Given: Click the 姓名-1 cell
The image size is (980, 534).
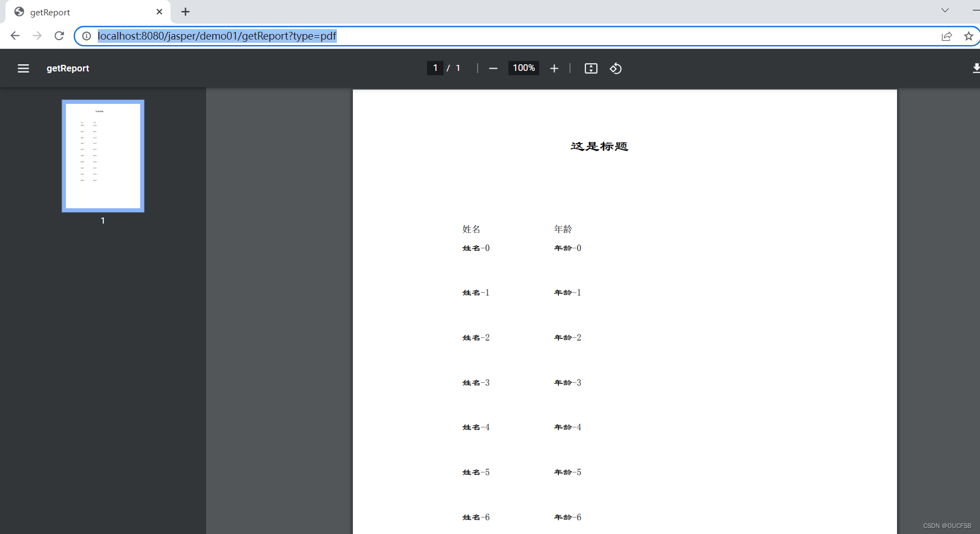Looking at the screenshot, I should tap(476, 293).
